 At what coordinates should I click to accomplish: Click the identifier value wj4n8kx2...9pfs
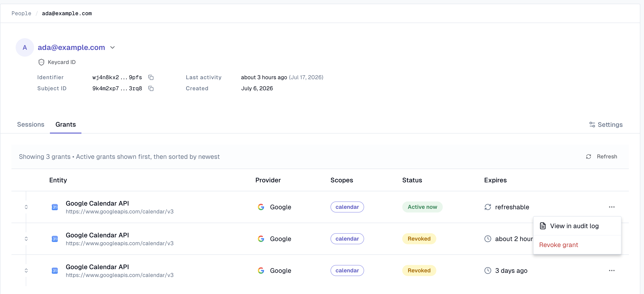click(117, 77)
